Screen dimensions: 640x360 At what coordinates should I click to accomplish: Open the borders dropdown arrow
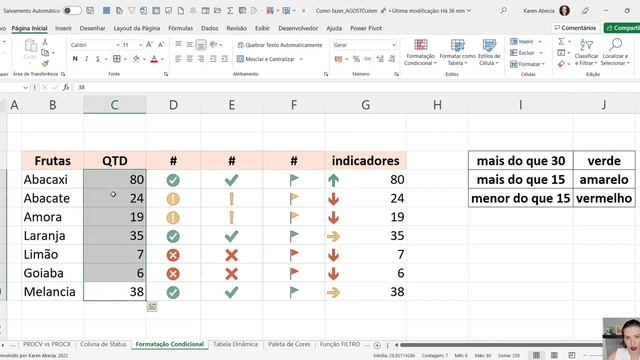click(125, 59)
